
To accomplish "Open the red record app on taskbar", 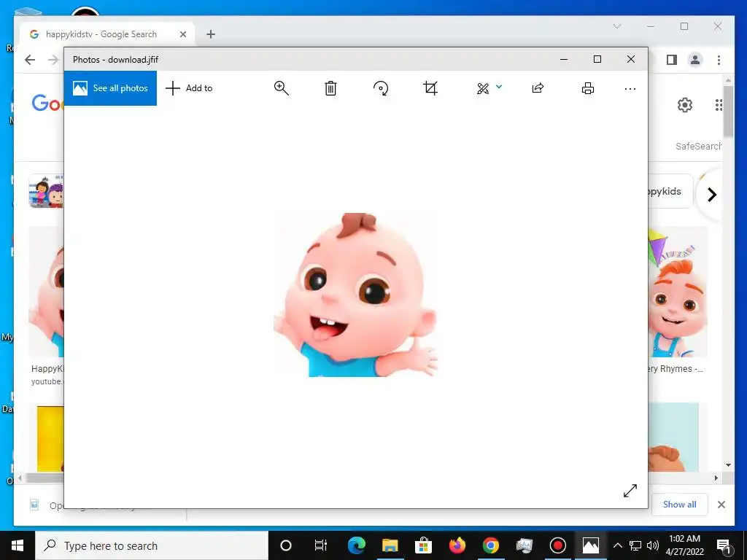I will click(x=557, y=545).
